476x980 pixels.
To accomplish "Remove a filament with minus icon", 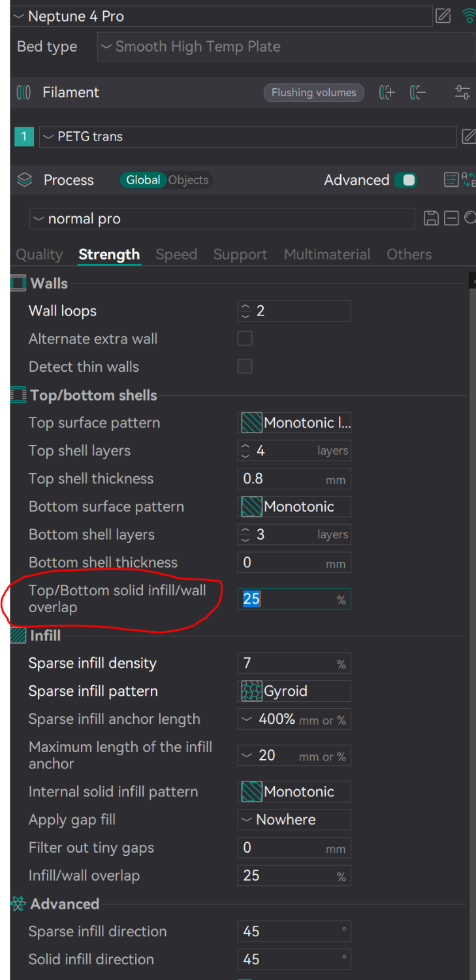I will point(418,93).
